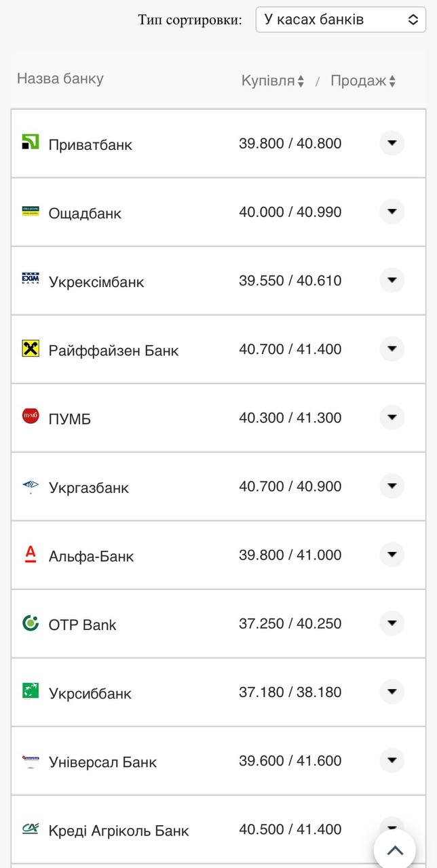Open the Тип сортировки dropdown
Screen dimensions: 437x868
click(340, 19)
